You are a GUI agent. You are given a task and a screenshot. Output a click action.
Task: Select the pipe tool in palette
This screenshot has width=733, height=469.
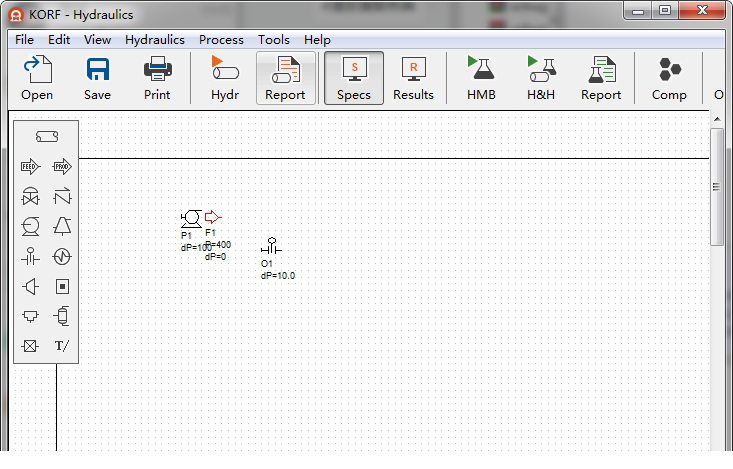(x=46, y=136)
